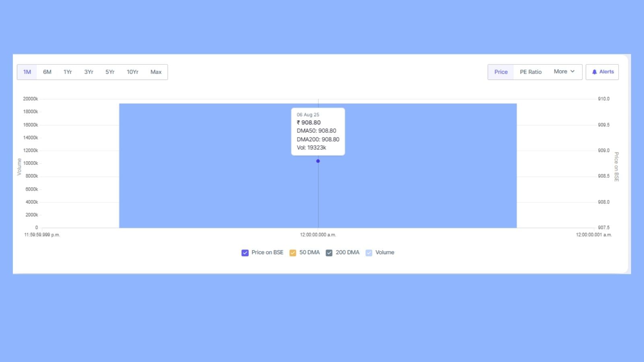Switch chart to 10Yr range
The height and width of the screenshot is (362, 644).
click(132, 72)
